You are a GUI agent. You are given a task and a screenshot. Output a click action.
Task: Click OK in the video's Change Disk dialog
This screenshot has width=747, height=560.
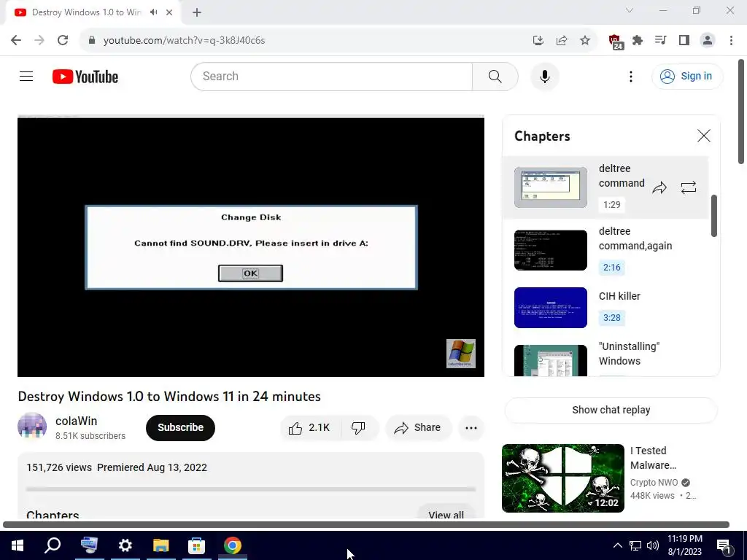point(251,273)
